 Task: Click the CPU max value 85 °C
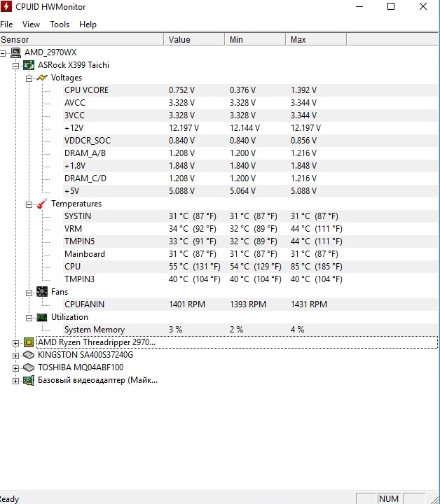[316, 267]
